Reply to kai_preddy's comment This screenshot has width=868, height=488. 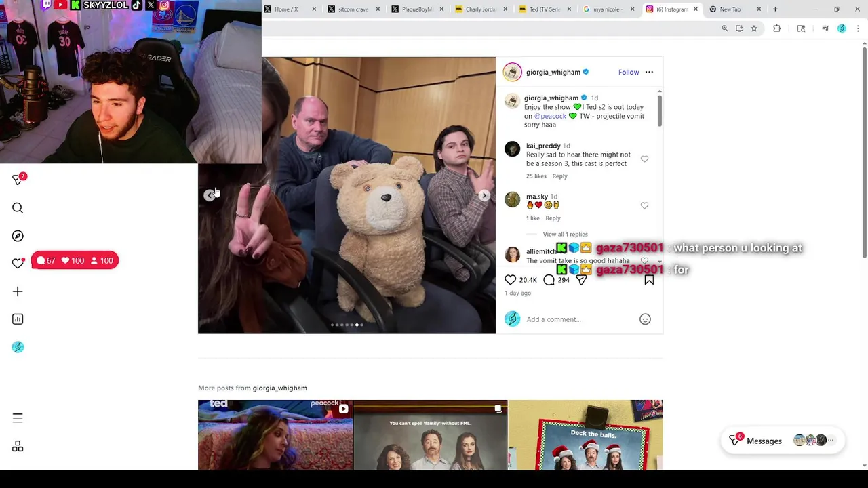coord(559,176)
